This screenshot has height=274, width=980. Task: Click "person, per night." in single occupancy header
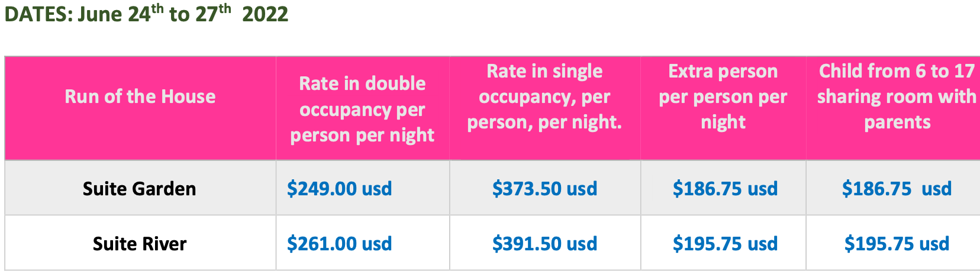[x=544, y=123]
